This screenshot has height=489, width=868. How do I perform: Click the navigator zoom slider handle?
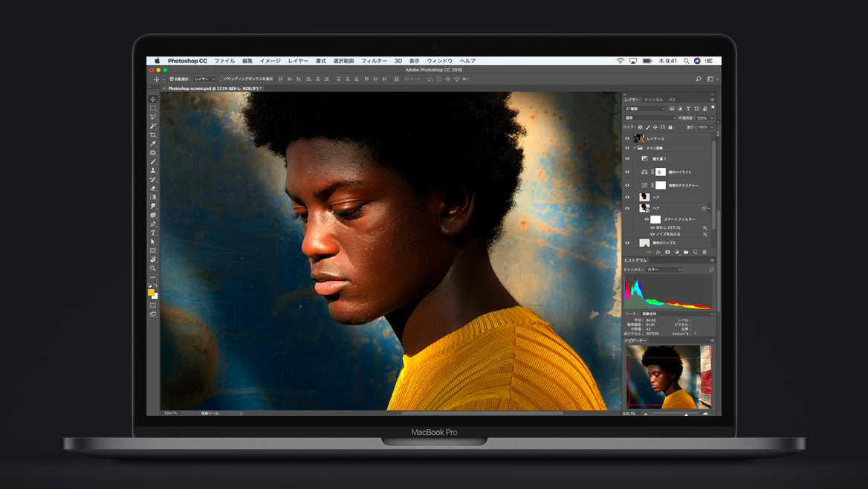click(x=687, y=414)
